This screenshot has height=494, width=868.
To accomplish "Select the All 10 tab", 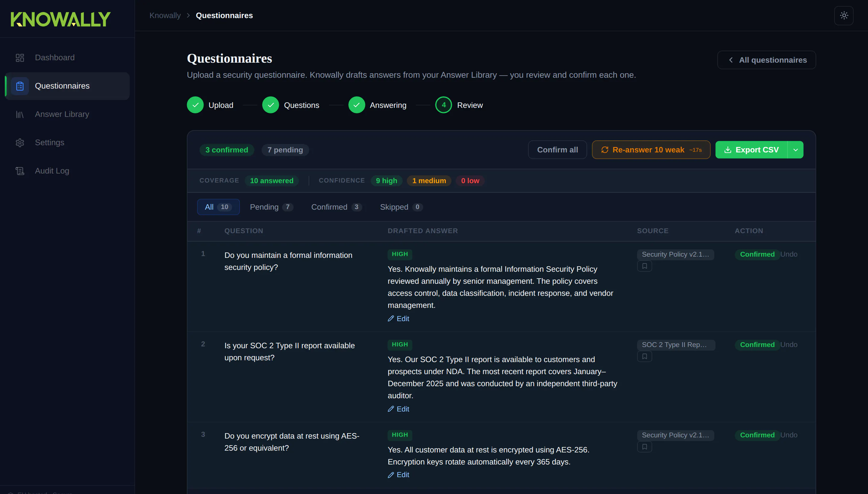I will pyautogui.click(x=218, y=207).
